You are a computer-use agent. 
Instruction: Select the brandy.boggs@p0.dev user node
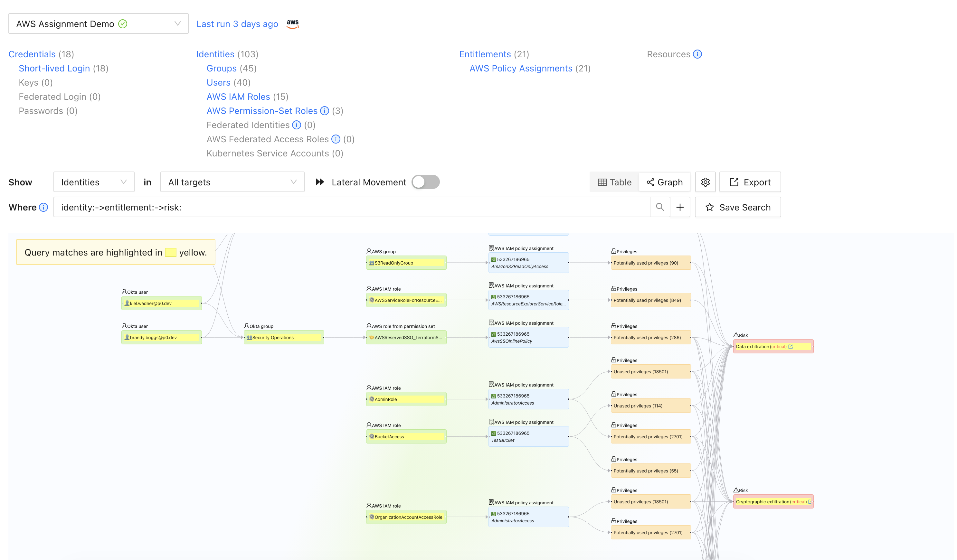(x=161, y=338)
